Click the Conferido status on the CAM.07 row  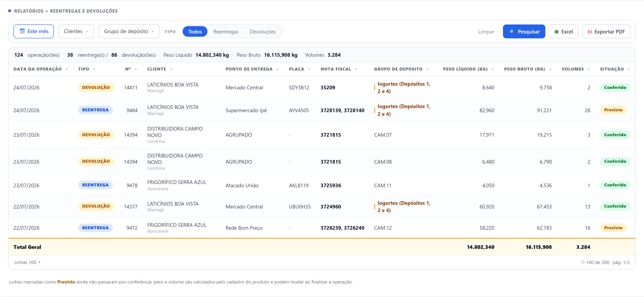pos(615,135)
